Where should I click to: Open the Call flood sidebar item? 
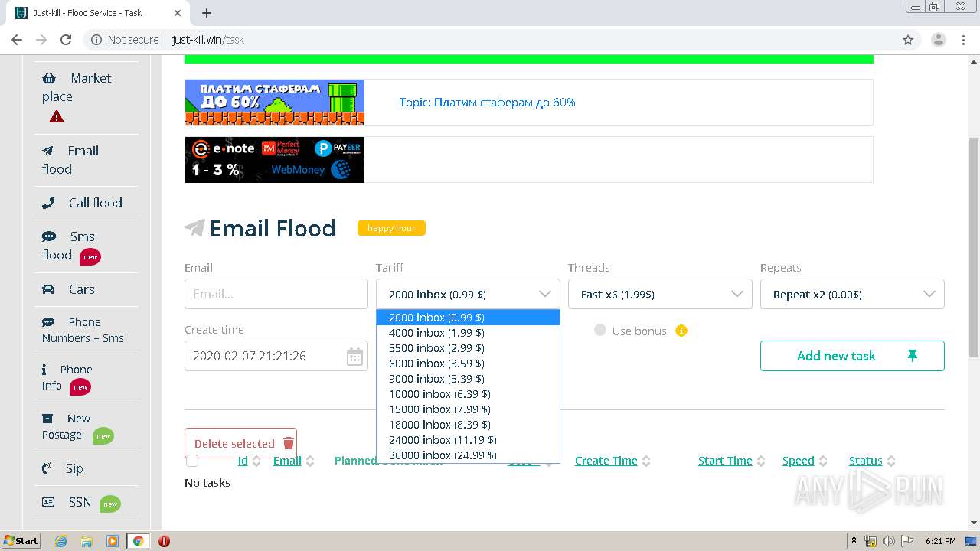pos(87,203)
